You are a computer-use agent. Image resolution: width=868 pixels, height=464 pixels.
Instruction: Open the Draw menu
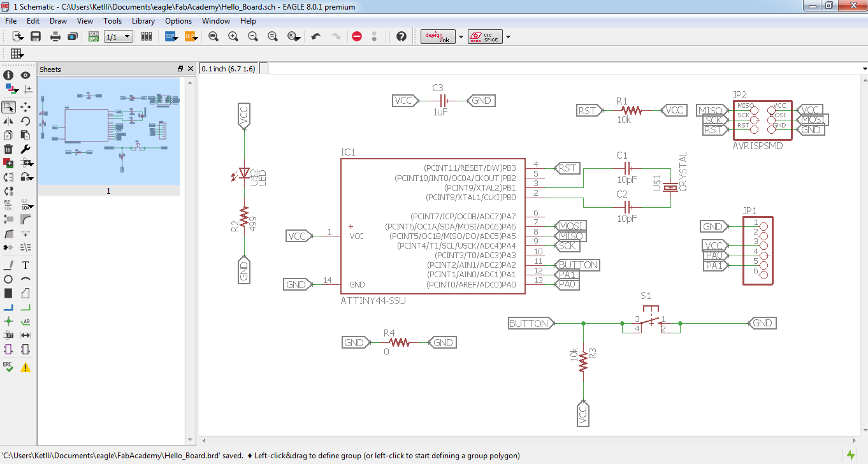[x=58, y=21]
